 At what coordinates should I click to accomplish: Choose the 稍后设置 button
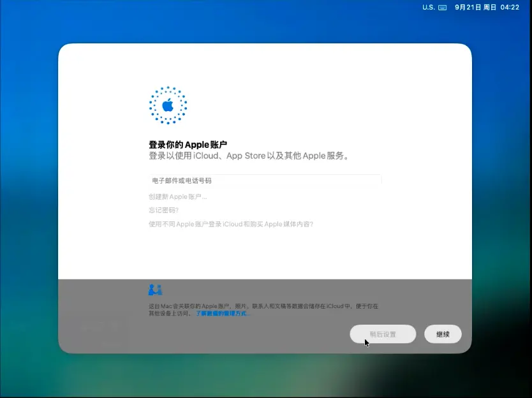(383, 334)
